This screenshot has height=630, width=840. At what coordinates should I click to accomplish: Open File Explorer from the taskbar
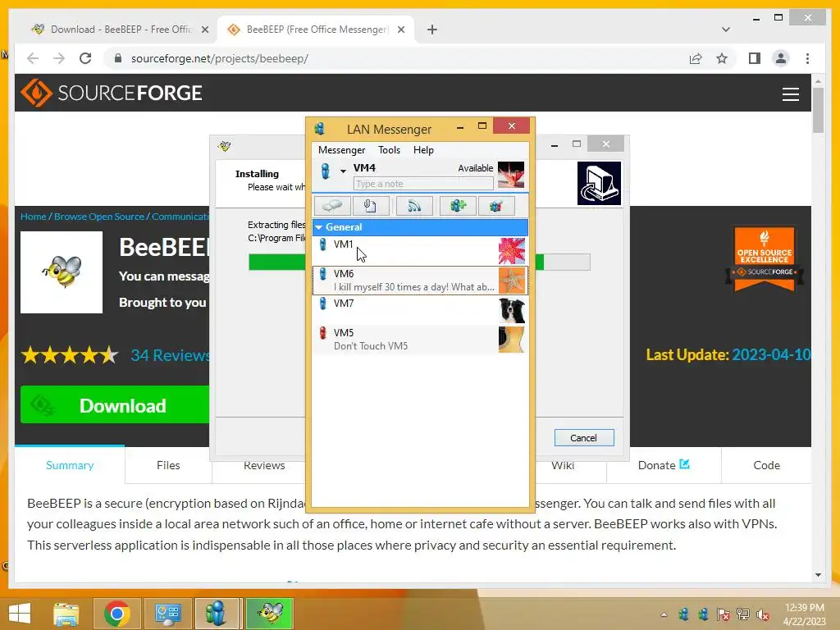point(66,614)
